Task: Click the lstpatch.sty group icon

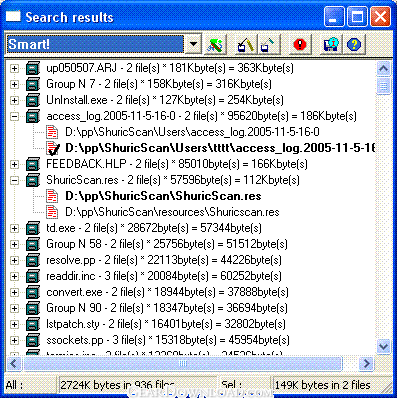Action: point(33,324)
